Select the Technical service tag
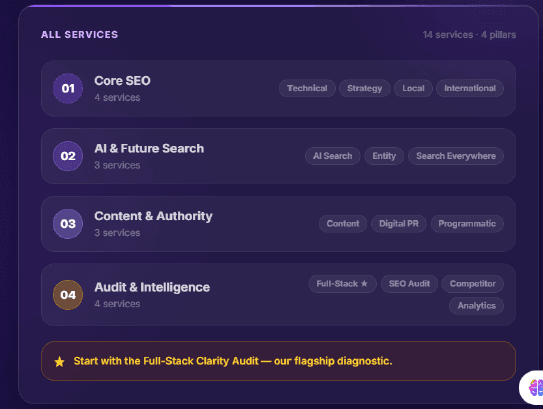This screenshot has height=409, width=543. 307,88
